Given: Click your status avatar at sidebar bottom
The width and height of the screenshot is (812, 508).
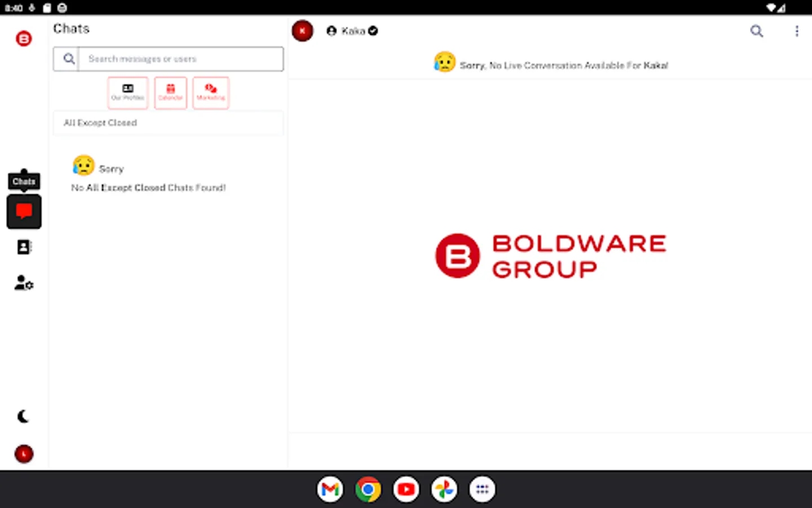Looking at the screenshot, I should [x=24, y=454].
